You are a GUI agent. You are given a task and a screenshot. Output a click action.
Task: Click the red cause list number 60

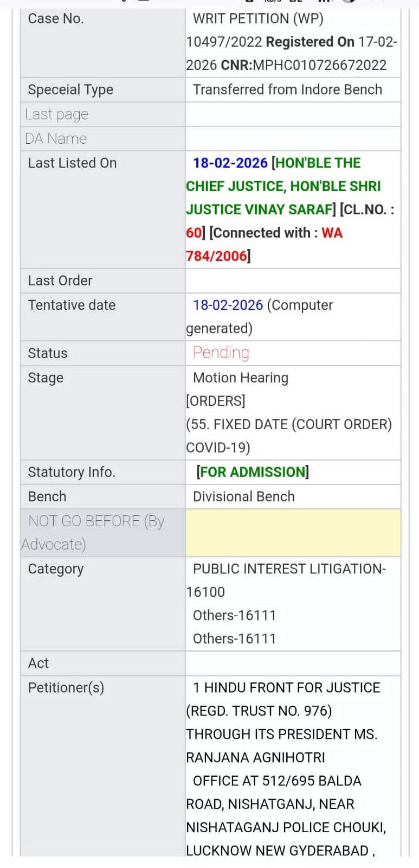pos(194,233)
